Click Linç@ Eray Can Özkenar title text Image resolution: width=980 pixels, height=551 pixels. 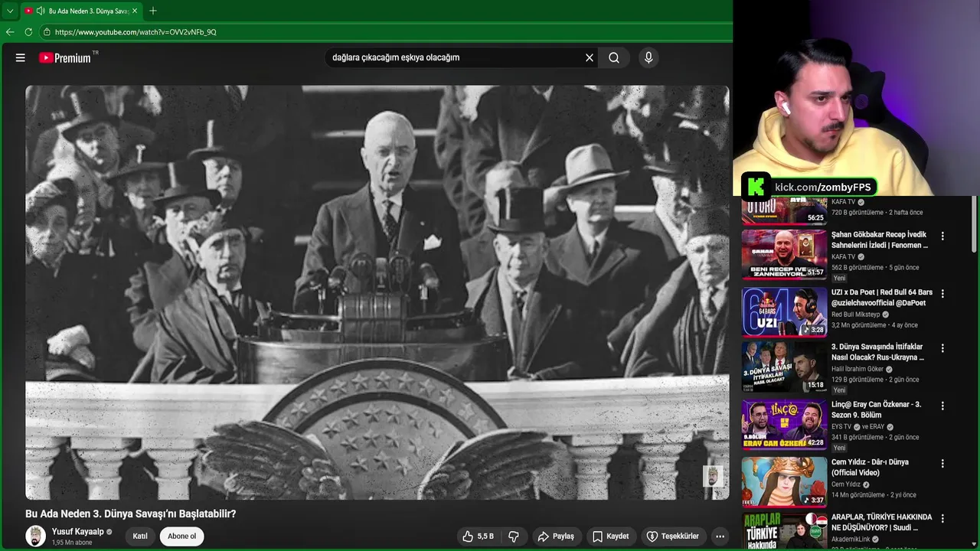(x=877, y=409)
